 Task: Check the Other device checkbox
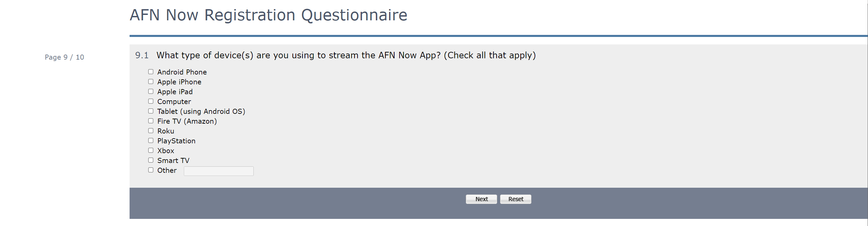coord(151,170)
